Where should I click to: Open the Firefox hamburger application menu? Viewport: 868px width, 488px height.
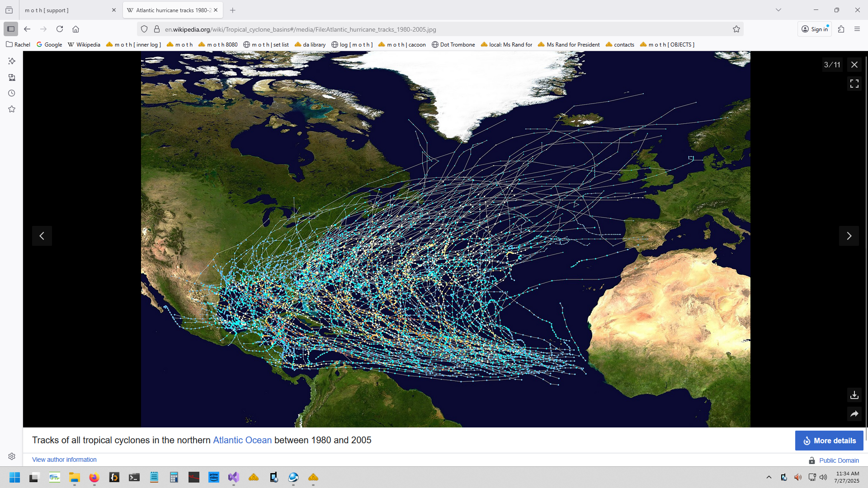click(x=857, y=29)
